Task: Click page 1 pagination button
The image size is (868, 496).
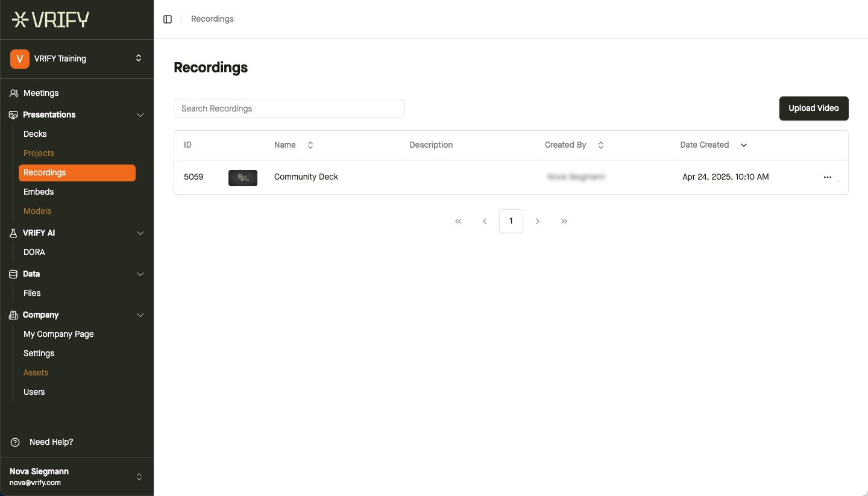Action: pyautogui.click(x=511, y=221)
